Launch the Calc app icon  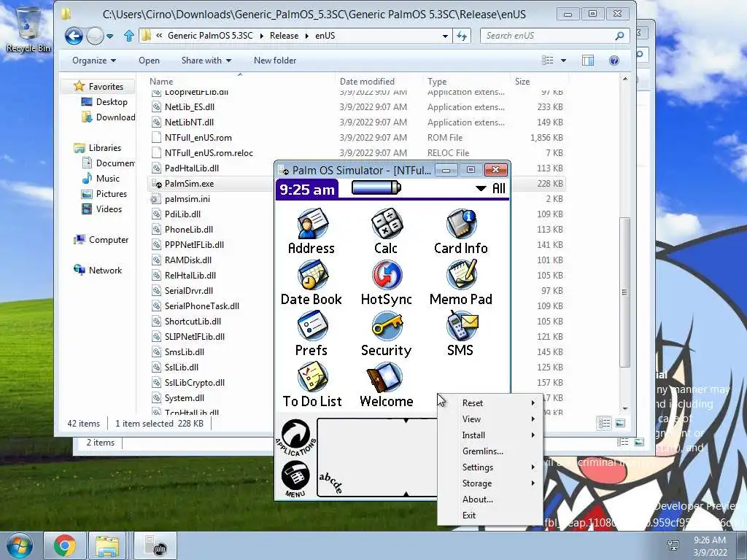pos(387,231)
